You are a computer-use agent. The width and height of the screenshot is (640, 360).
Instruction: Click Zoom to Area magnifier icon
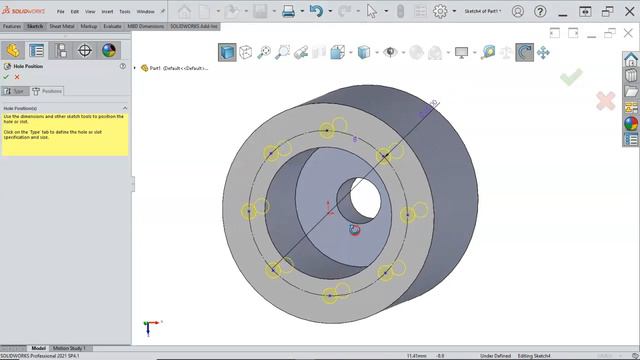tap(282, 52)
